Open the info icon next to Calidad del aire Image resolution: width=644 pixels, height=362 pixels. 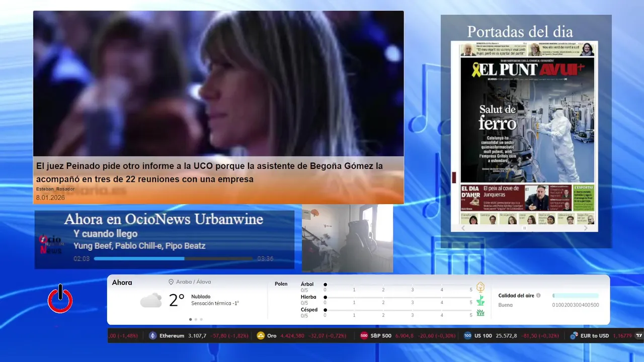tap(538, 296)
